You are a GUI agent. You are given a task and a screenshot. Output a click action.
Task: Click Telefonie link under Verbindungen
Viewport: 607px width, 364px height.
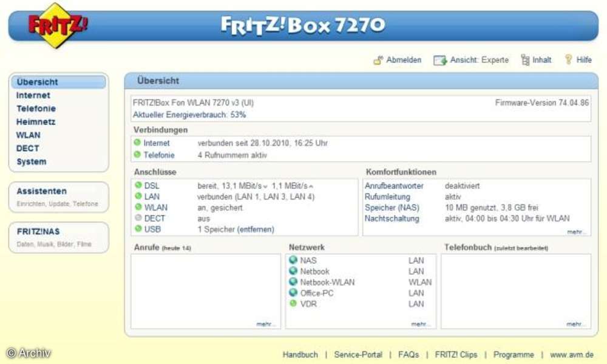coord(159,155)
